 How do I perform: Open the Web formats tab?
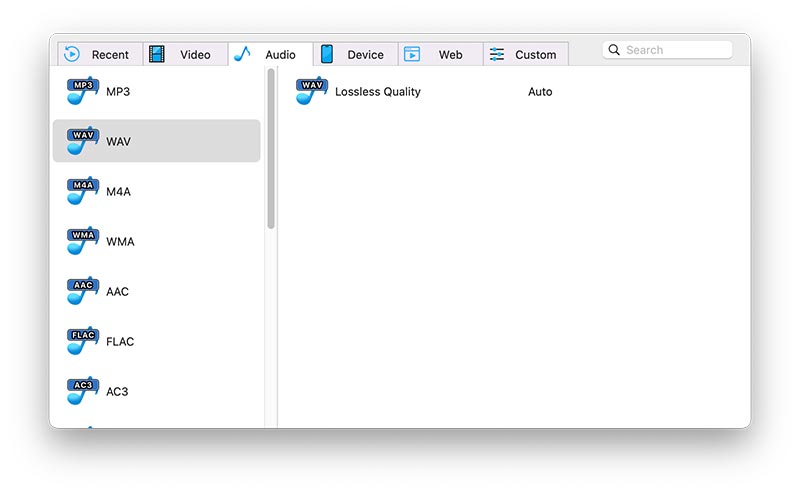pyautogui.click(x=440, y=55)
